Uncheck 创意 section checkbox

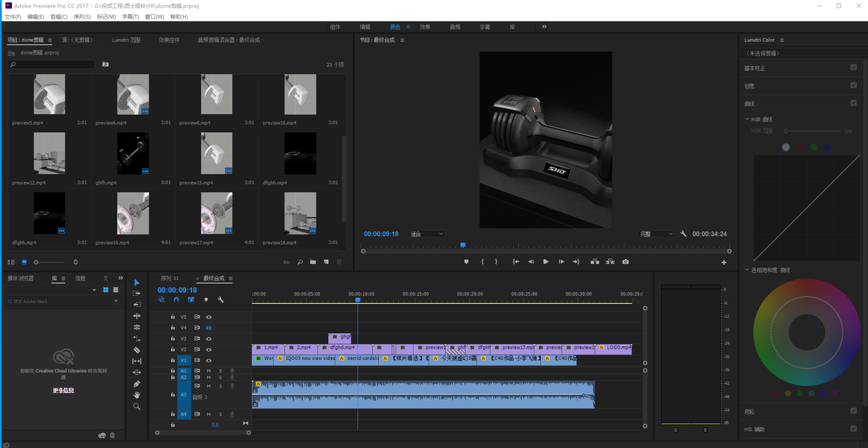pyautogui.click(x=853, y=85)
